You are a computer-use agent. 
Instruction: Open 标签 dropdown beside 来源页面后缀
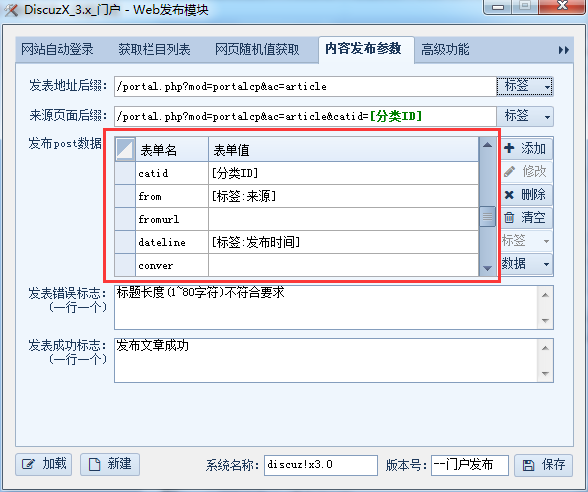point(525,116)
